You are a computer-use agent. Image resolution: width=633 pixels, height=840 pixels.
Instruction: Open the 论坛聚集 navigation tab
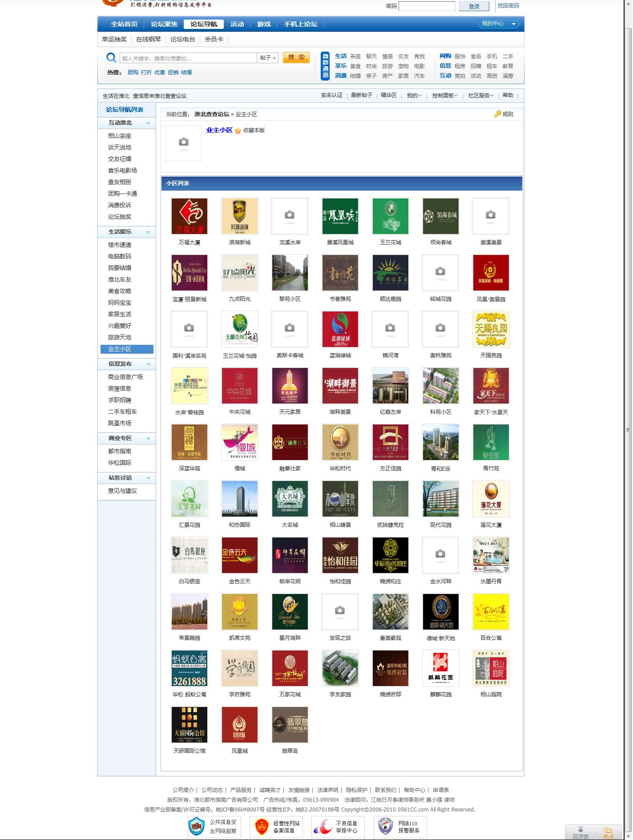(164, 24)
